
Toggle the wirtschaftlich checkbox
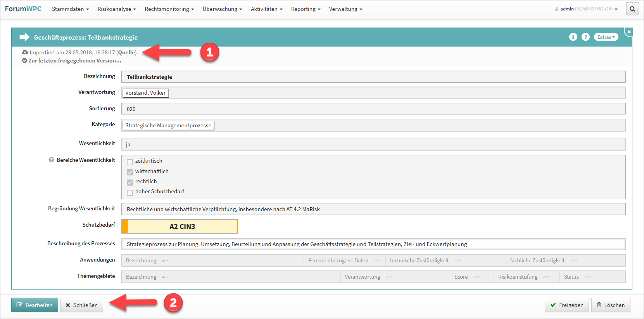pos(130,172)
